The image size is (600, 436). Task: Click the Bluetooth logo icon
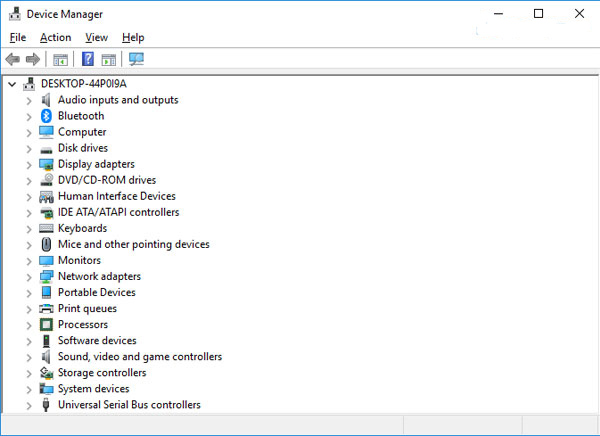coord(46,116)
